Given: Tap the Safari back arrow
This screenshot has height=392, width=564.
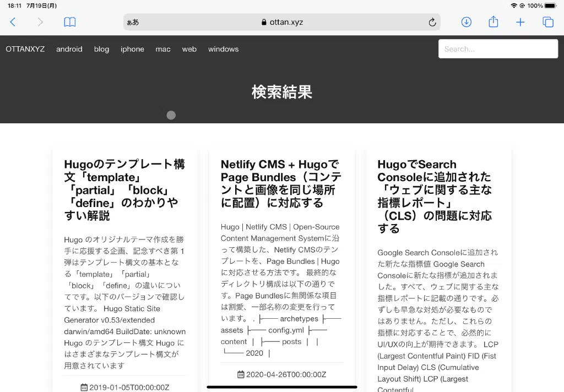Looking at the screenshot, I should (13, 22).
